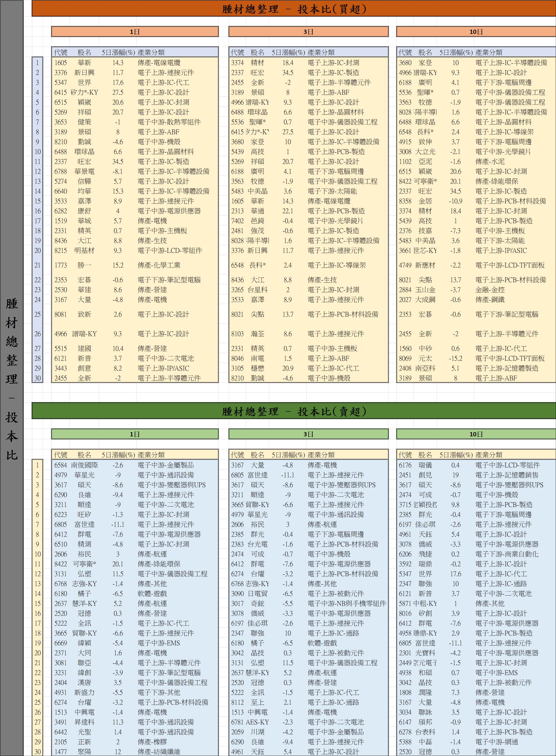This screenshot has width=556, height=756.
Task: Select the orange 1日 header in buy section
Action: (135, 32)
